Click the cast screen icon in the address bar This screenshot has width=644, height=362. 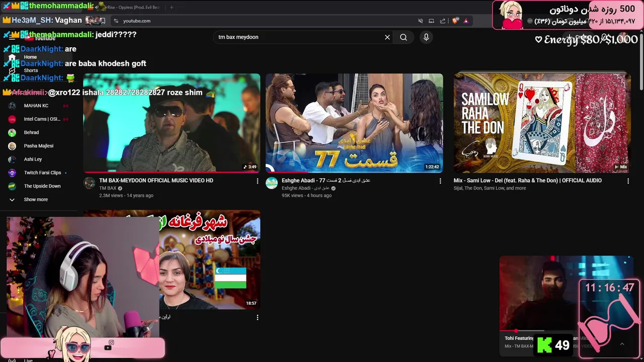(x=431, y=21)
